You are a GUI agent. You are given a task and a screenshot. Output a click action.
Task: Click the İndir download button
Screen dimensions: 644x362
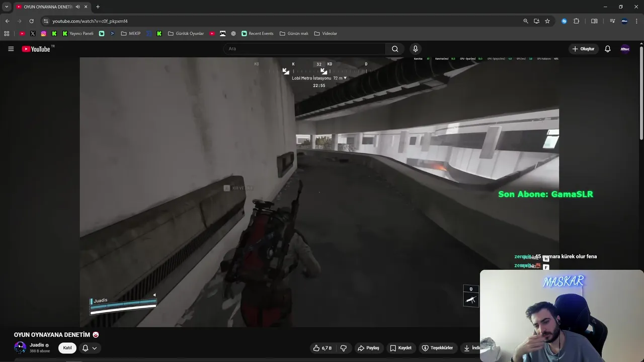(x=471, y=348)
